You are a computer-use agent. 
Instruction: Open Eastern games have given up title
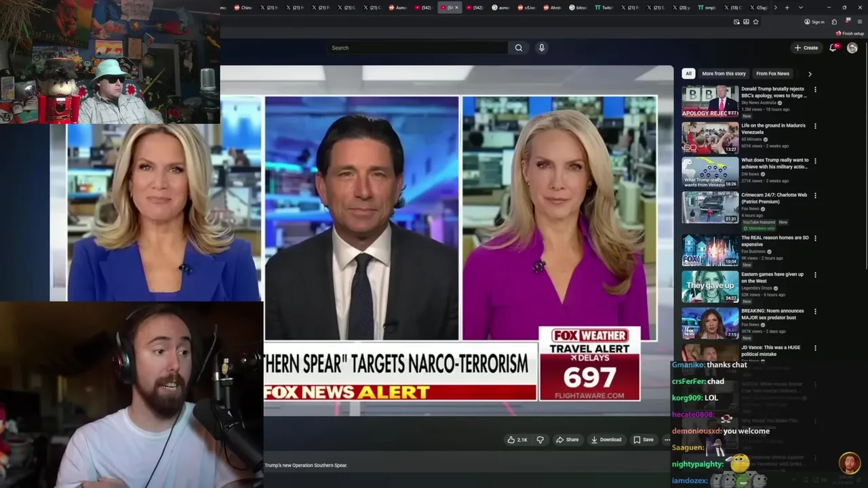point(772,277)
